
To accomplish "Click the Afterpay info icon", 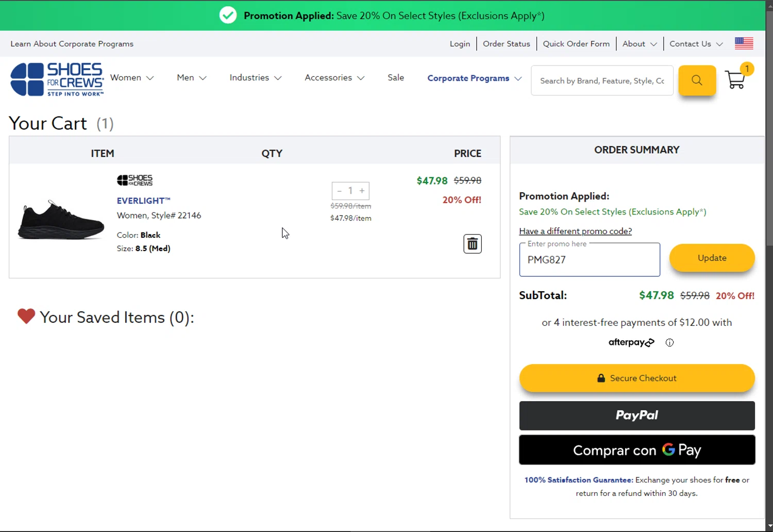I will 669,342.
